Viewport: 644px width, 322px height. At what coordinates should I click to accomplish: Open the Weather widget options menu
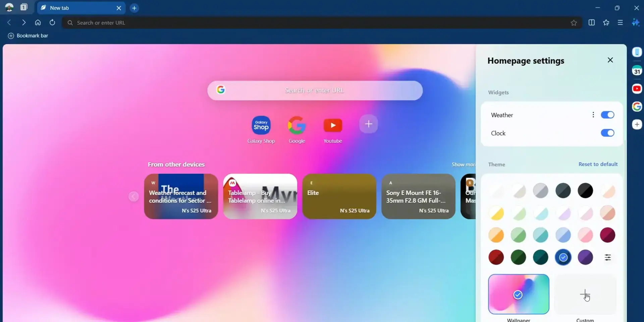click(x=593, y=115)
